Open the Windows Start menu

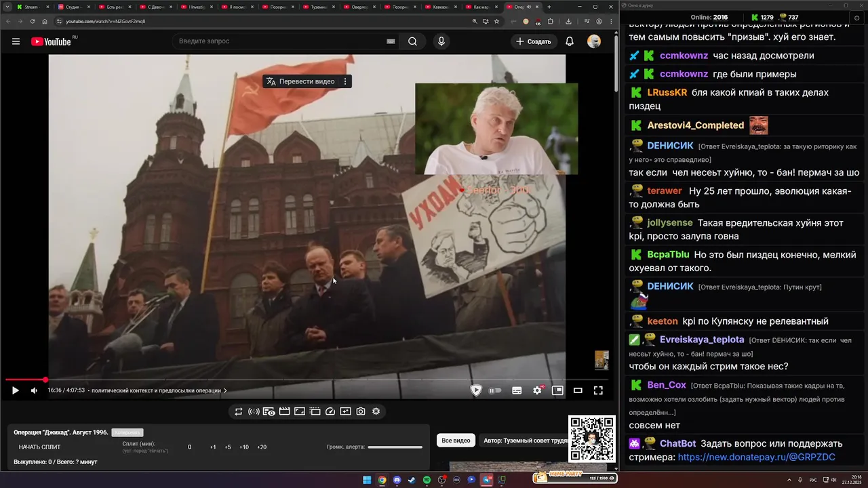tap(367, 480)
